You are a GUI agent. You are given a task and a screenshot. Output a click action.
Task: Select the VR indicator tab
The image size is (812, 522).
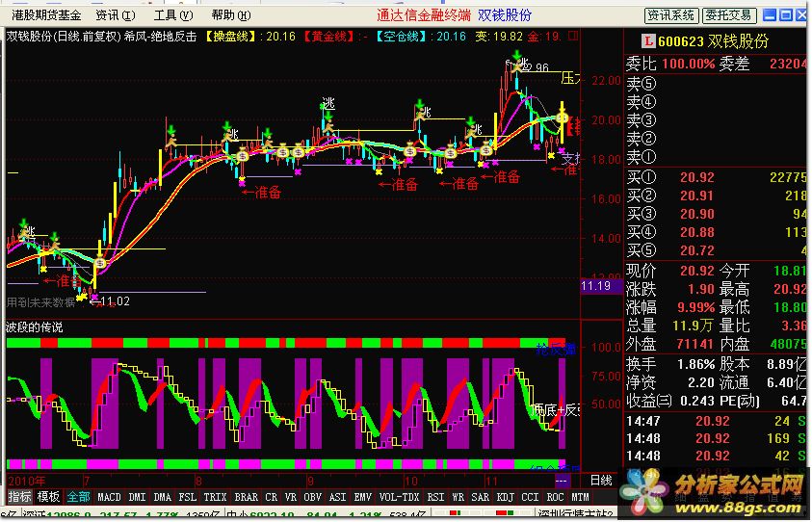(x=291, y=497)
